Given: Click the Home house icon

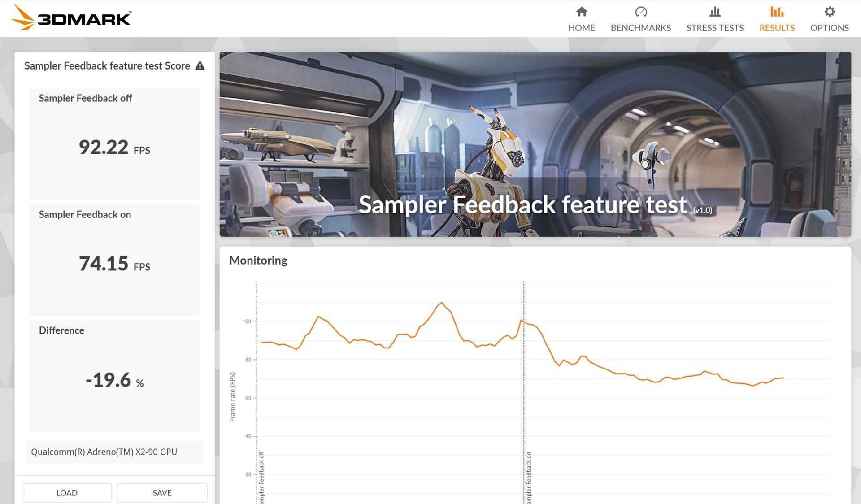Looking at the screenshot, I should [582, 11].
